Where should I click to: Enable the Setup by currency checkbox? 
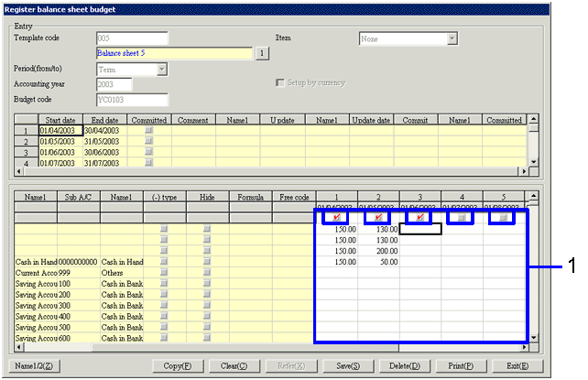pyautogui.click(x=281, y=83)
